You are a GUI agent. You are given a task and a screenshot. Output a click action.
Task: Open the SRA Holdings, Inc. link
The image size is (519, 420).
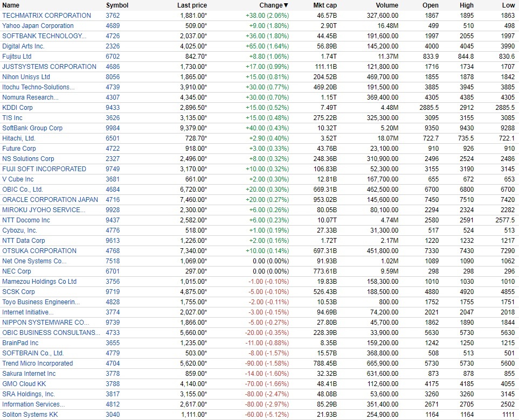point(29,395)
